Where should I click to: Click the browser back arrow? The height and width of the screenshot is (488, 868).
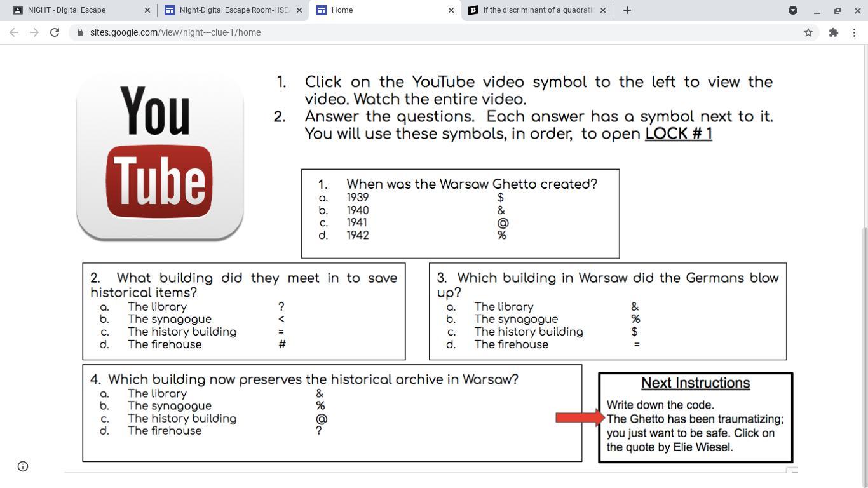click(x=14, y=32)
